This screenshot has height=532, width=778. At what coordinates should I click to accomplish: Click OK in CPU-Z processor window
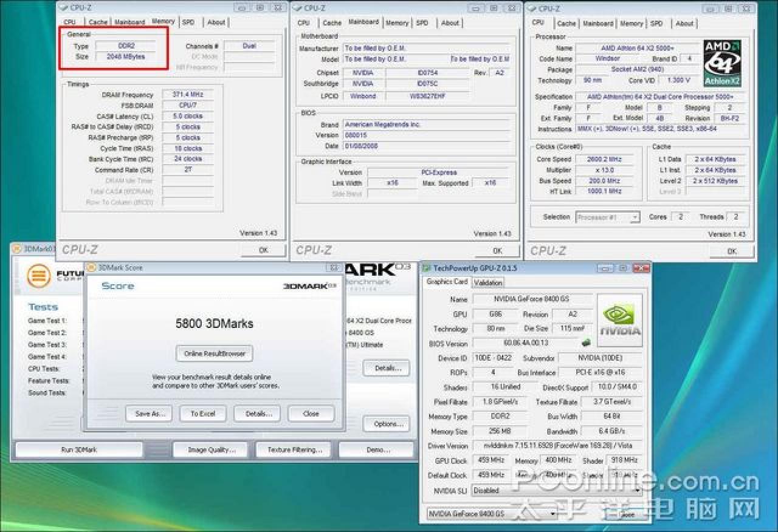(732, 251)
